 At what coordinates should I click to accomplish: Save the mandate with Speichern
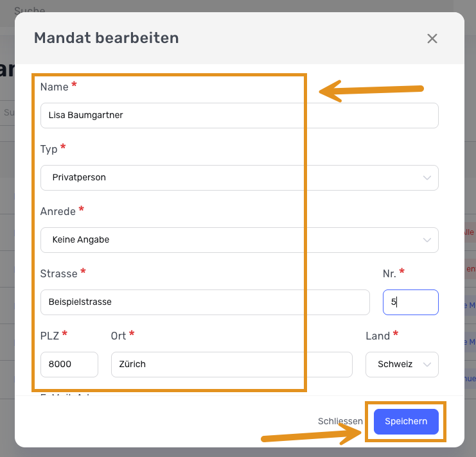(405, 422)
